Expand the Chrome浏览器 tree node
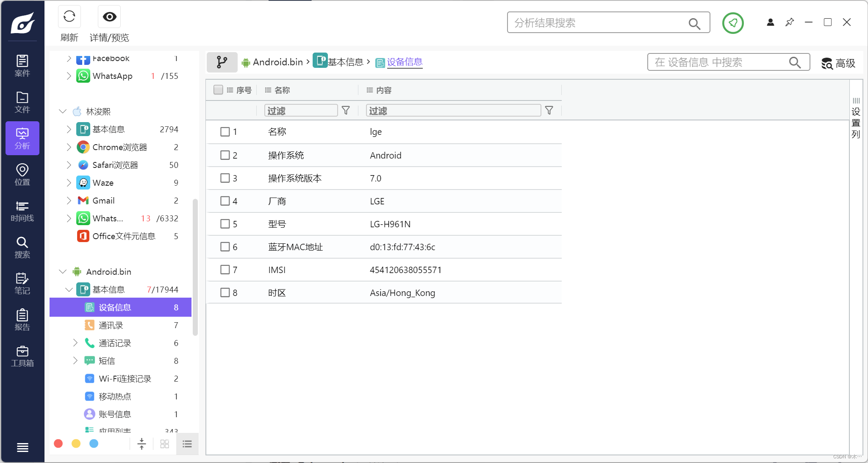The width and height of the screenshot is (868, 463). pos(69,147)
